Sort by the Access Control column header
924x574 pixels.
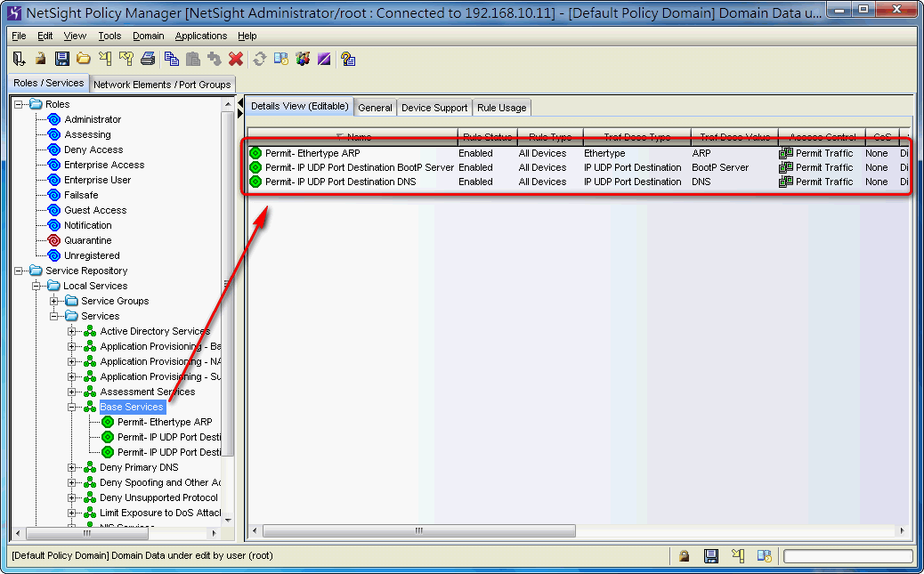pyautogui.click(x=822, y=137)
